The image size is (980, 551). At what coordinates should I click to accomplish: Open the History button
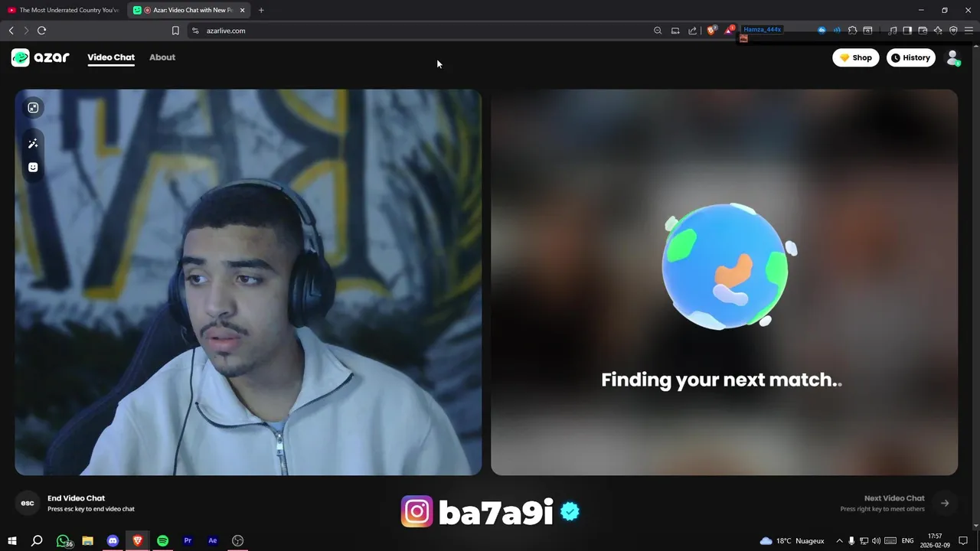pos(911,57)
